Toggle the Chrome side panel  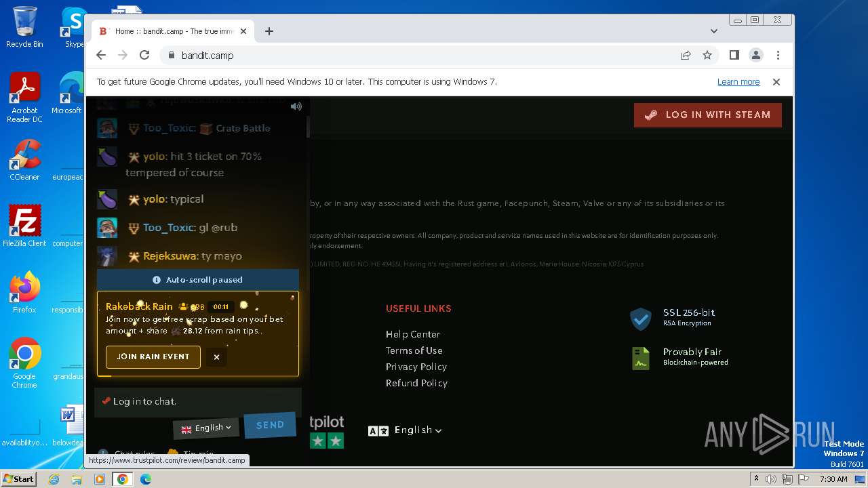(734, 56)
